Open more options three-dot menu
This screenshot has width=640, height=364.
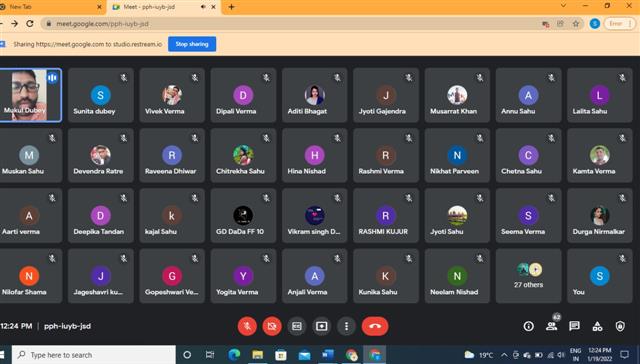pyautogui.click(x=346, y=326)
